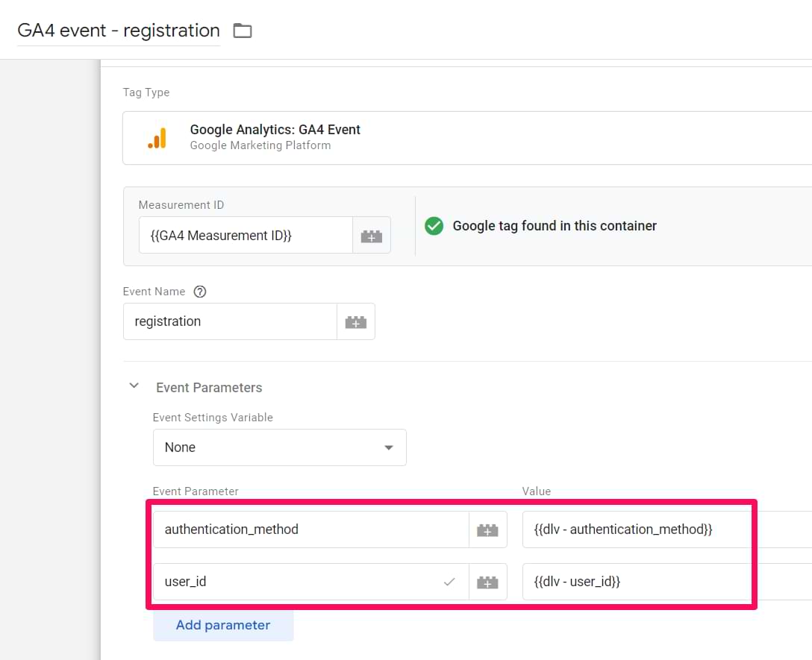Collapse the Event Parameters section
The width and height of the screenshot is (812, 660).
point(134,386)
